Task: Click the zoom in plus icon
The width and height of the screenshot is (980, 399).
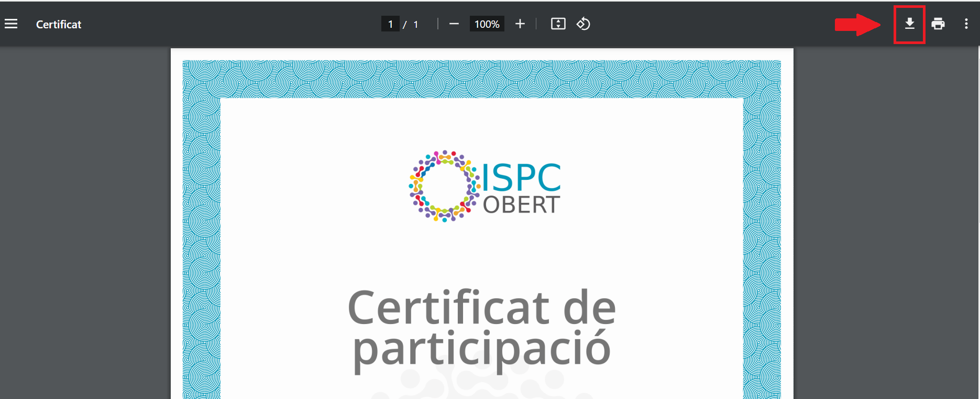Action: (x=520, y=24)
